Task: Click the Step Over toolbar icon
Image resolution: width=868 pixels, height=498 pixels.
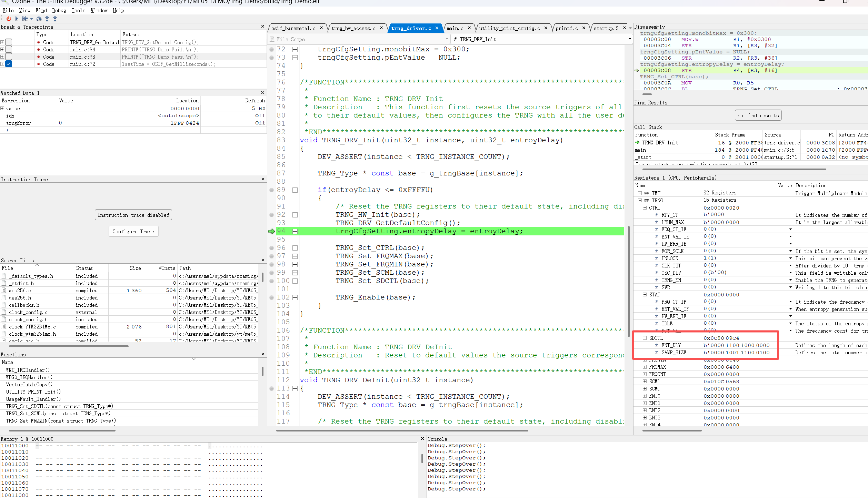Action: 39,19
